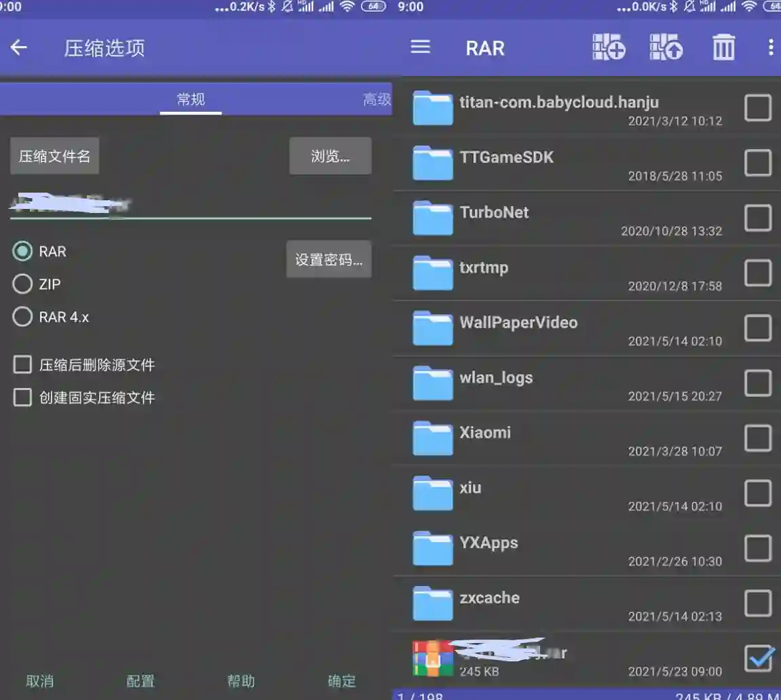
Task: Tap the add files to archive icon
Action: click(x=609, y=47)
